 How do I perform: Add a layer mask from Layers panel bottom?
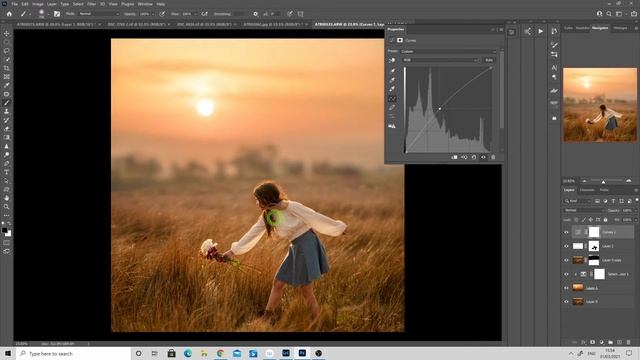(x=593, y=342)
